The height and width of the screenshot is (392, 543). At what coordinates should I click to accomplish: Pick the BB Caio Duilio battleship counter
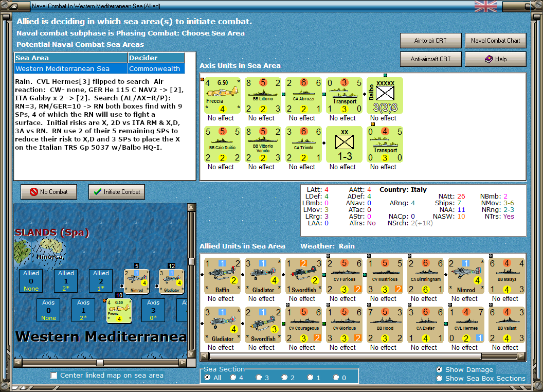[222, 144]
